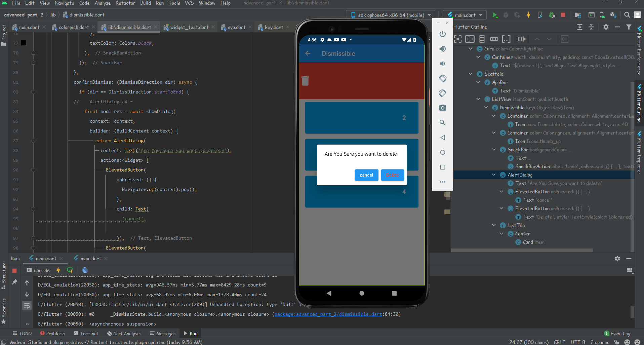
Task: Collapse Dismissible node in outline
Action: coord(486,108)
